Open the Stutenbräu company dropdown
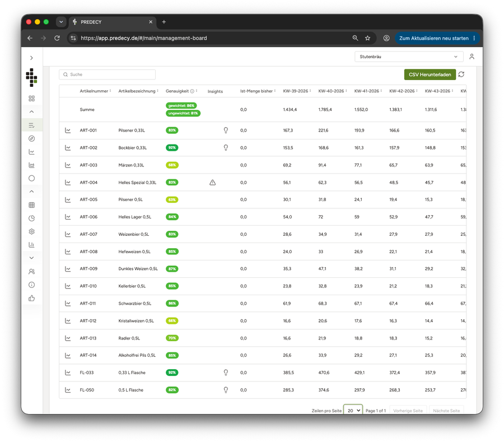 point(409,57)
